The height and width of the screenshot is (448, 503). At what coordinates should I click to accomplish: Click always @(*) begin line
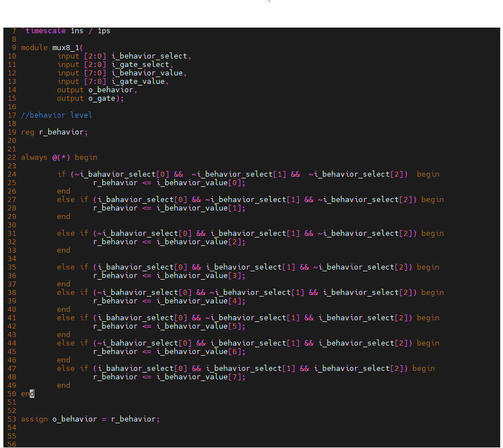pos(59,157)
